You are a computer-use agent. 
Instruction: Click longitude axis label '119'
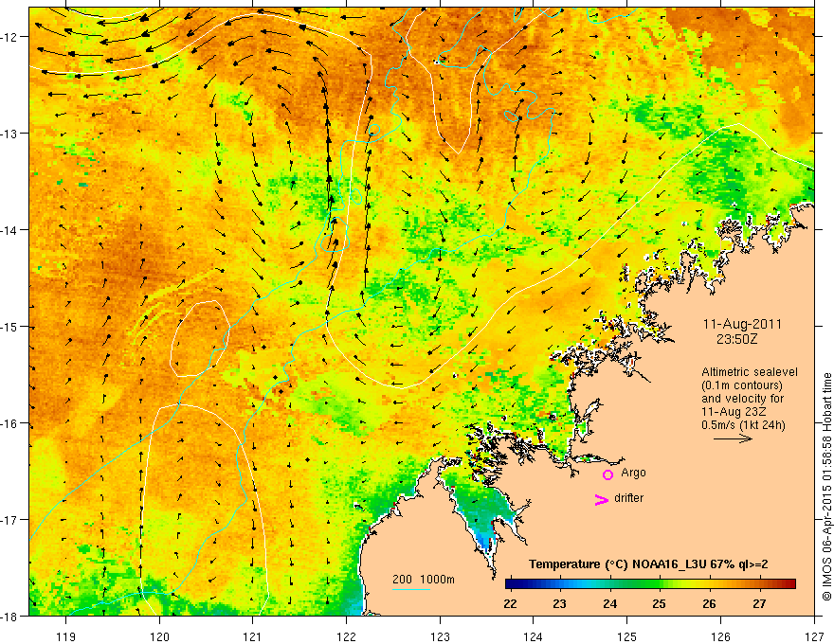(66, 637)
